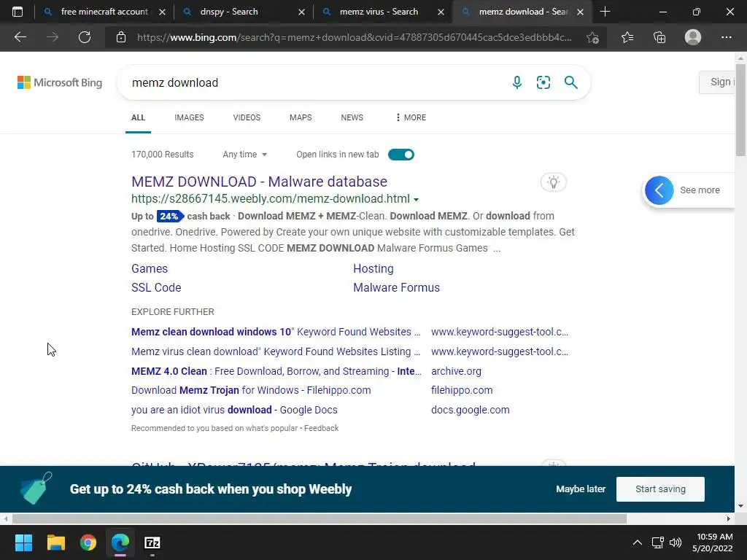
Task: Click the Feedback link under recommendations
Action: click(x=321, y=428)
